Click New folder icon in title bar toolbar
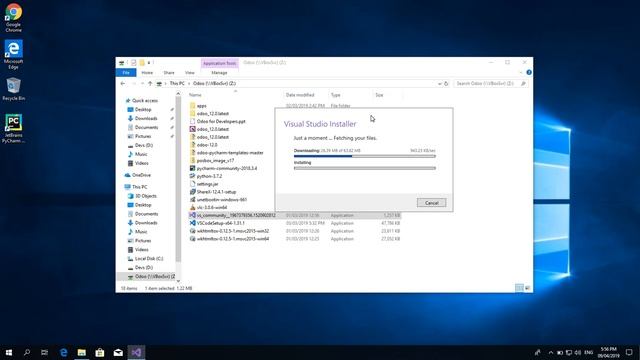 (142, 62)
